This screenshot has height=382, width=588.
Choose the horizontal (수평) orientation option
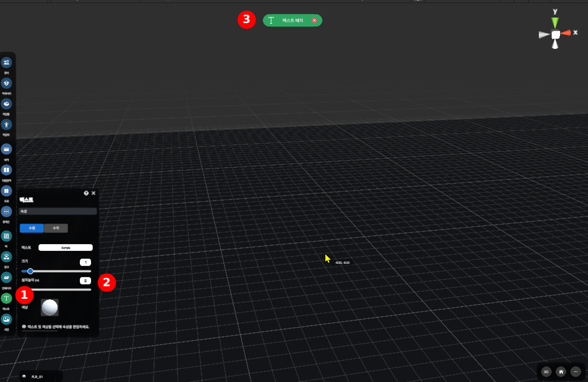[32, 228]
